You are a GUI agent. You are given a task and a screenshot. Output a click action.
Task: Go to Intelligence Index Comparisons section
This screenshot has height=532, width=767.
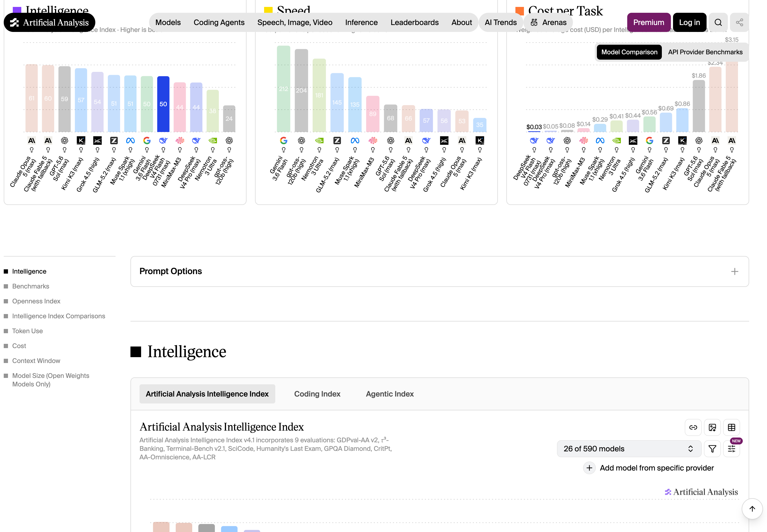coord(59,316)
